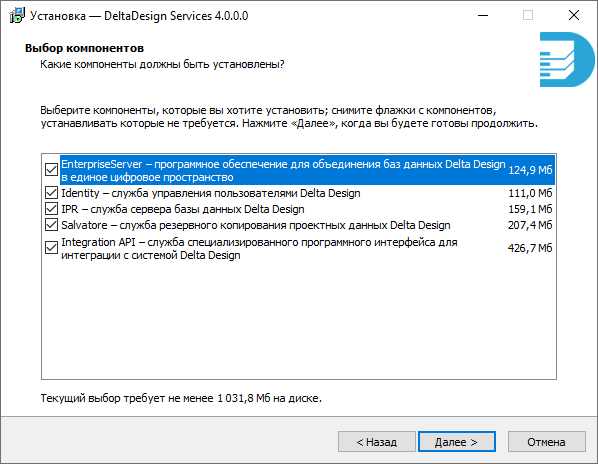
Task: Select the highlighted EnterpriseServer row text
Action: click(x=283, y=170)
